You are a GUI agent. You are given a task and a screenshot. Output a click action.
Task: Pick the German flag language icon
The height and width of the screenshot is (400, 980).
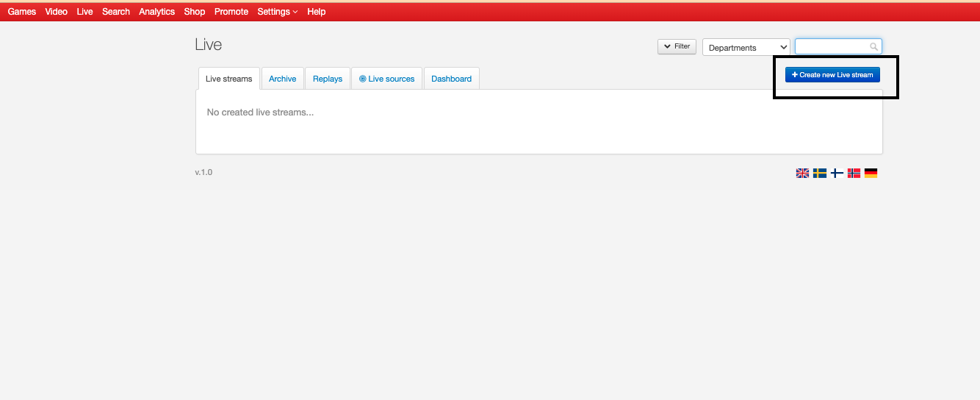(x=871, y=174)
